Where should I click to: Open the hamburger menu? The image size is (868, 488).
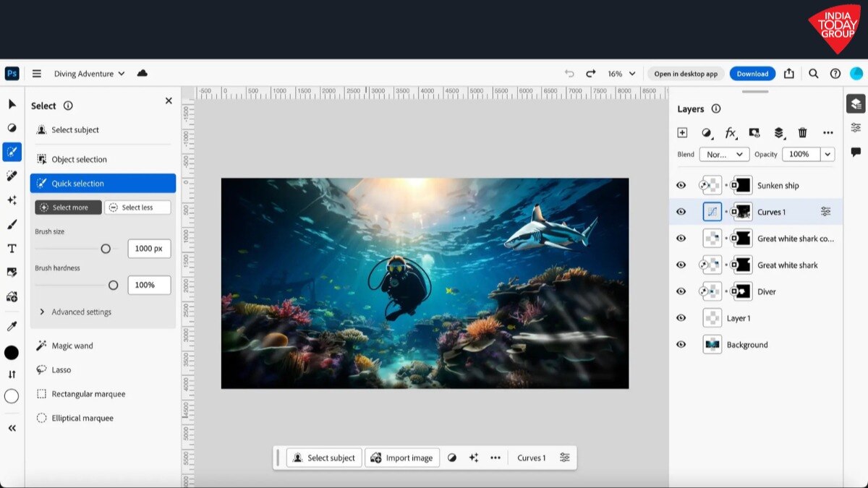click(36, 73)
